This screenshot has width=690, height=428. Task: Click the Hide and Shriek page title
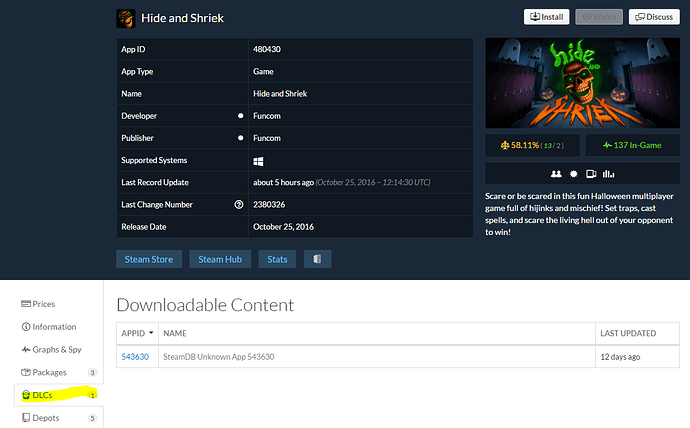click(x=182, y=18)
